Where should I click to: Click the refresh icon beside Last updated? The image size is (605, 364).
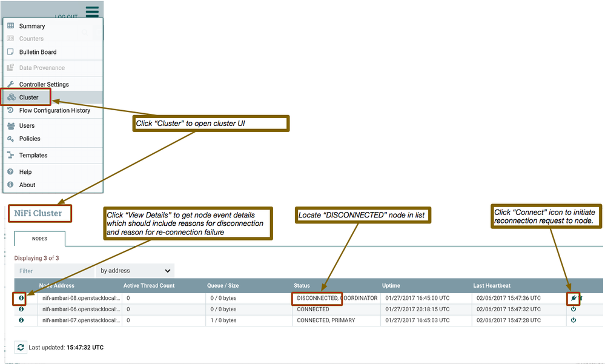pos(21,347)
